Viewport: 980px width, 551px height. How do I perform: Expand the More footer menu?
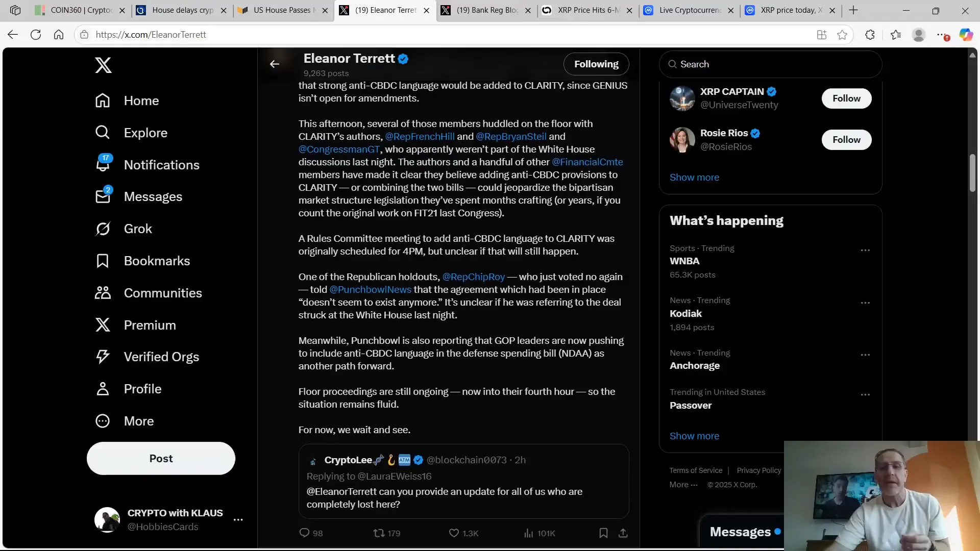pyautogui.click(x=683, y=485)
